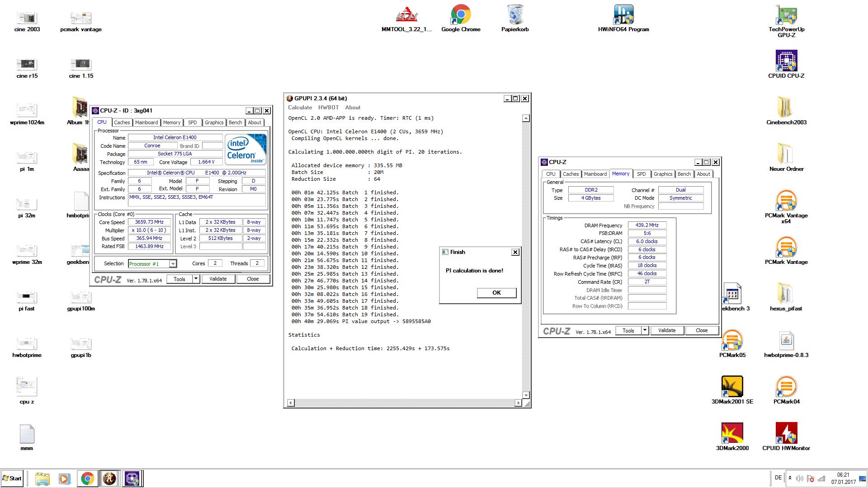Open Chrome from the taskbar
Image resolution: width=868 pixels, height=488 pixels.
pos(87,479)
